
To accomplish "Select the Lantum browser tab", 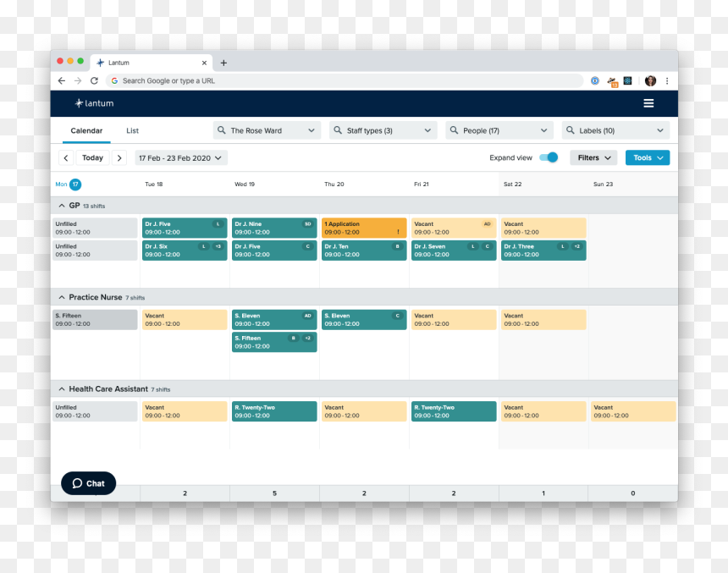I will 152,63.
